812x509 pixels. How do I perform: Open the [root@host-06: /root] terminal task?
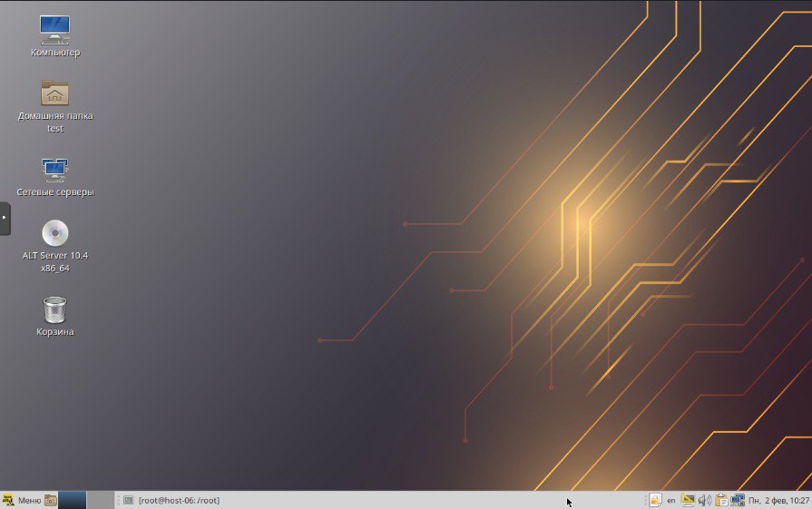172,500
